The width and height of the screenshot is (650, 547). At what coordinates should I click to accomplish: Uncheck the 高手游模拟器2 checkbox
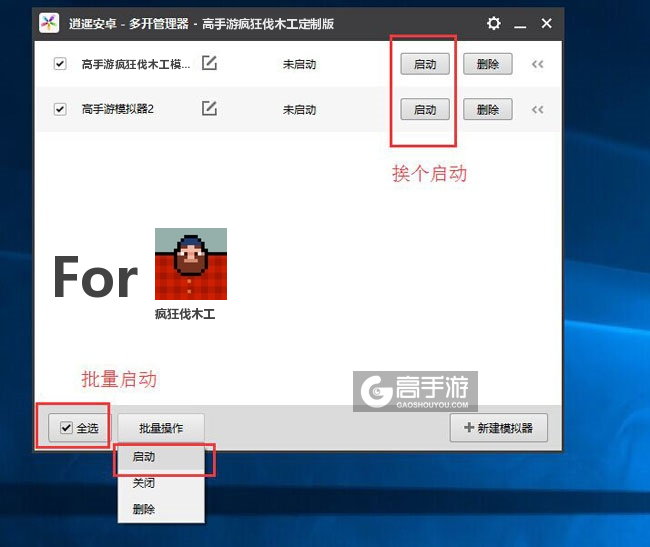point(60,109)
